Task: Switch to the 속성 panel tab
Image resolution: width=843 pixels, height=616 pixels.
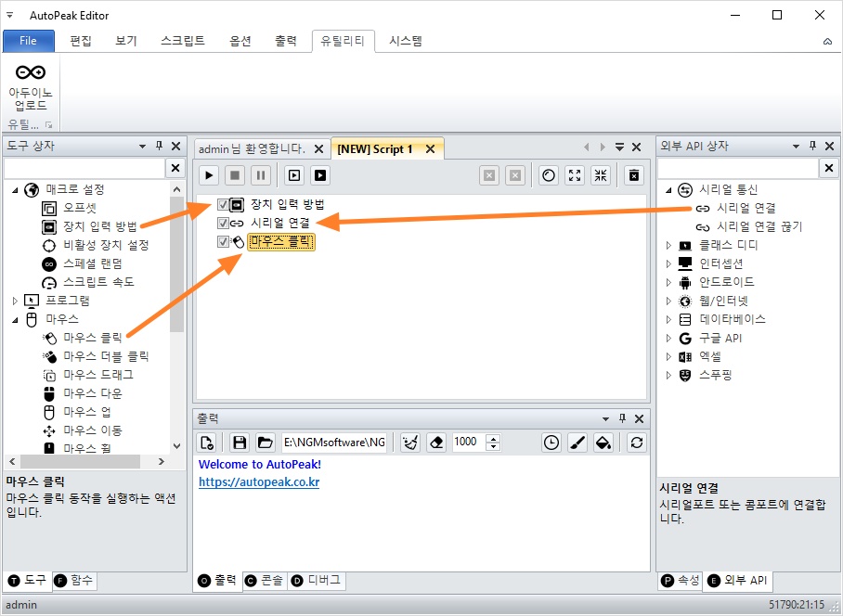Action: 681,580
